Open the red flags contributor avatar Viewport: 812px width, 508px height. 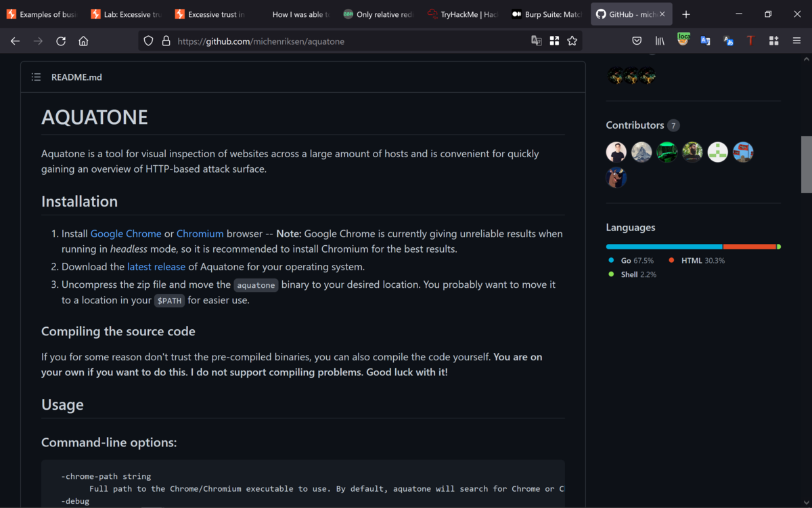click(x=743, y=152)
